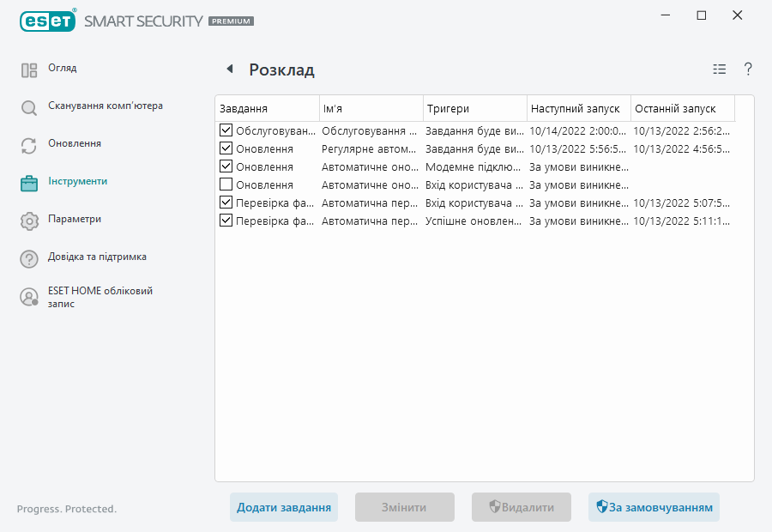Open the list view options icon
This screenshot has height=532, width=772.
coord(719,70)
